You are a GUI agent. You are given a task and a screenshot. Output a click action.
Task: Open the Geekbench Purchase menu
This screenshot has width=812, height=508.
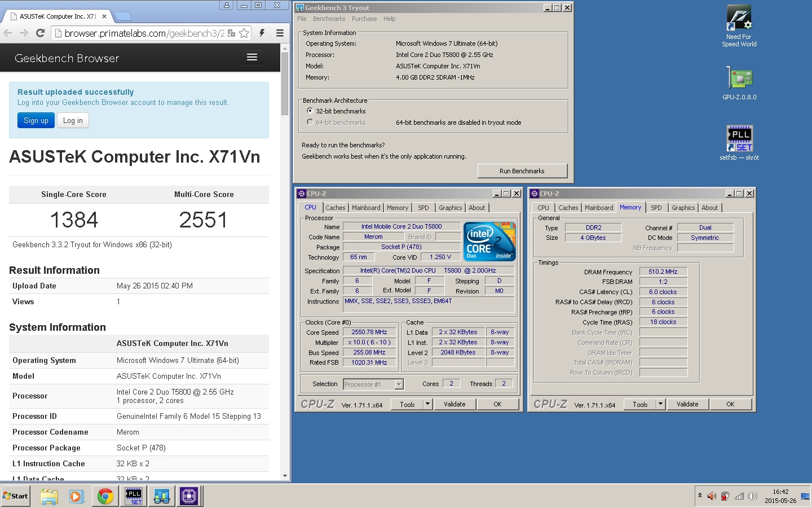coord(364,19)
